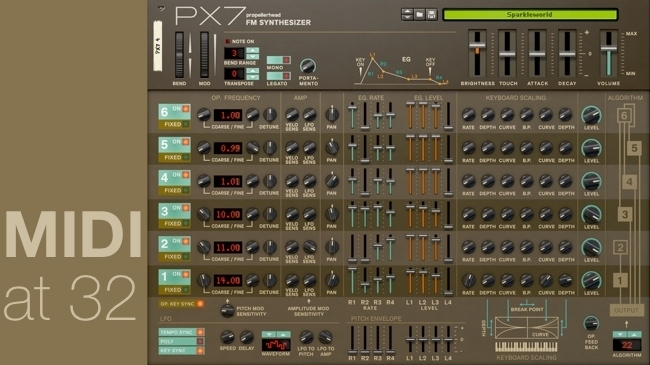Click operator 3 Pan knob

[332, 214]
